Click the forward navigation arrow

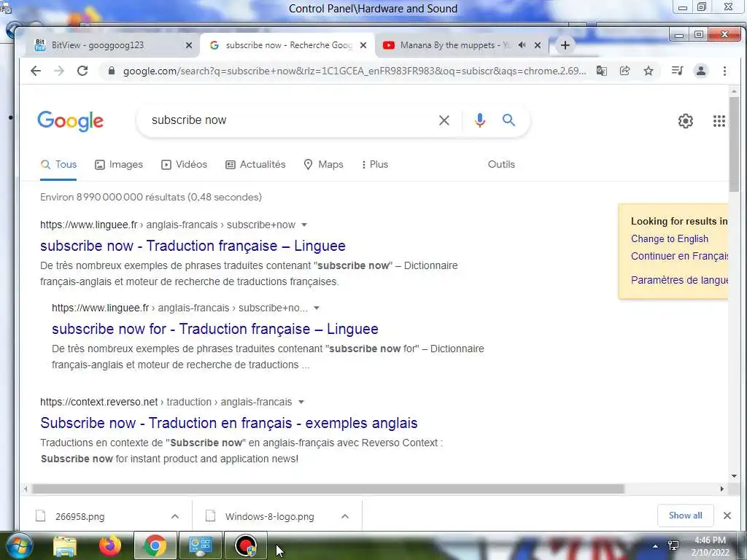(58, 71)
